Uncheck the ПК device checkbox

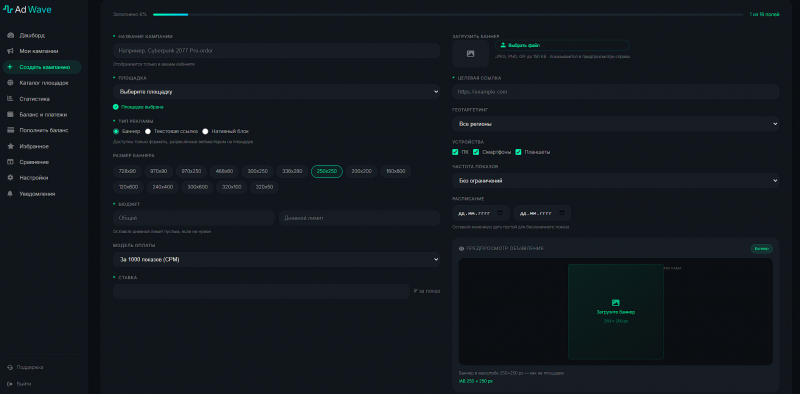point(455,152)
